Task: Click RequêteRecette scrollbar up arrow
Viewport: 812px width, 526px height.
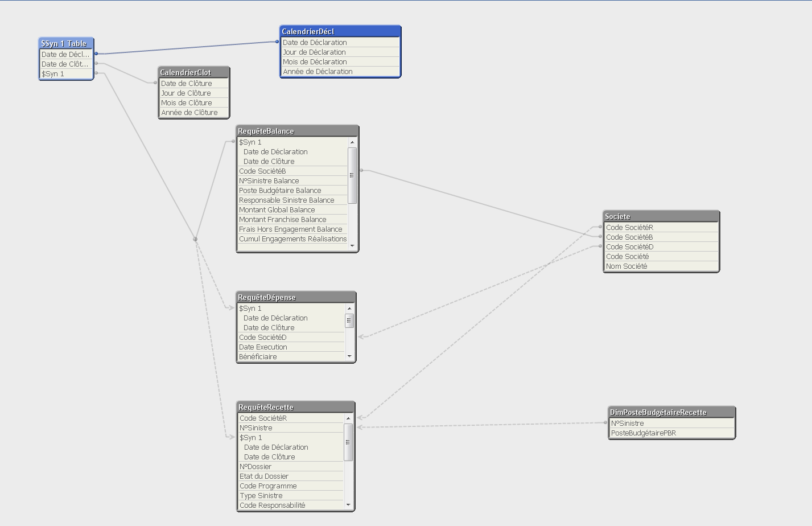Action: [348, 418]
